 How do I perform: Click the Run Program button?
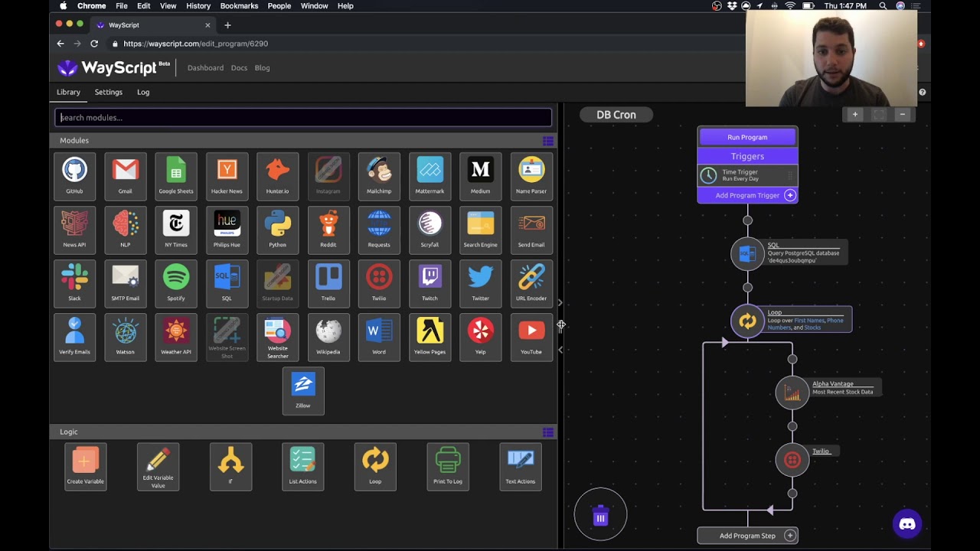coord(747,137)
